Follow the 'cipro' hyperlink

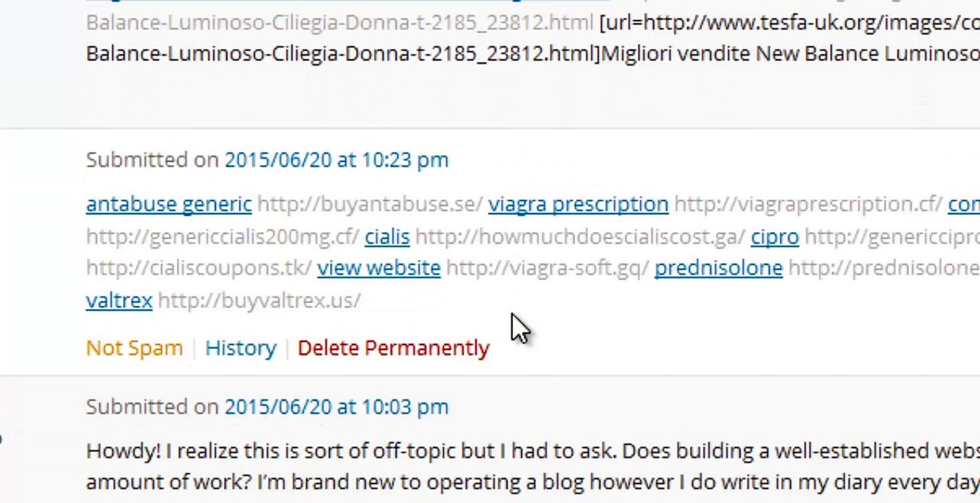(x=774, y=236)
